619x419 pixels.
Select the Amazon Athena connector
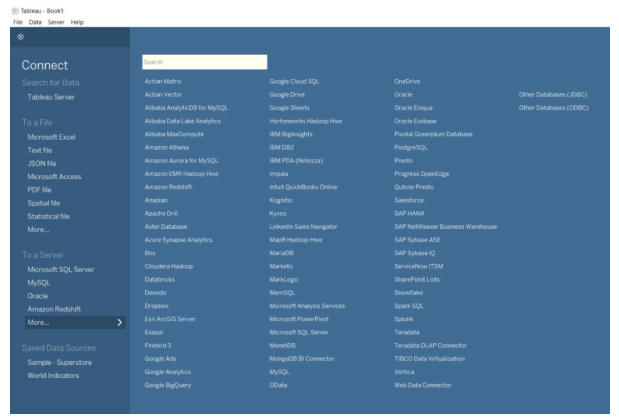click(x=167, y=147)
